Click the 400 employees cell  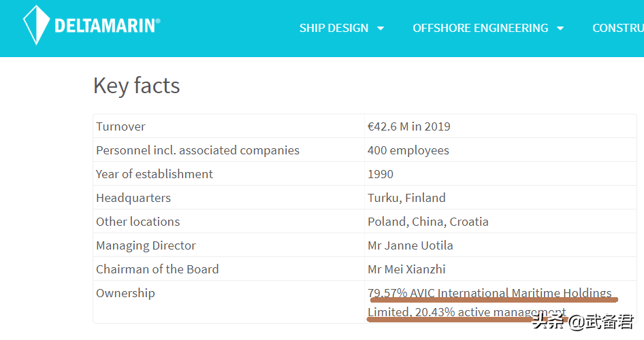[408, 150]
